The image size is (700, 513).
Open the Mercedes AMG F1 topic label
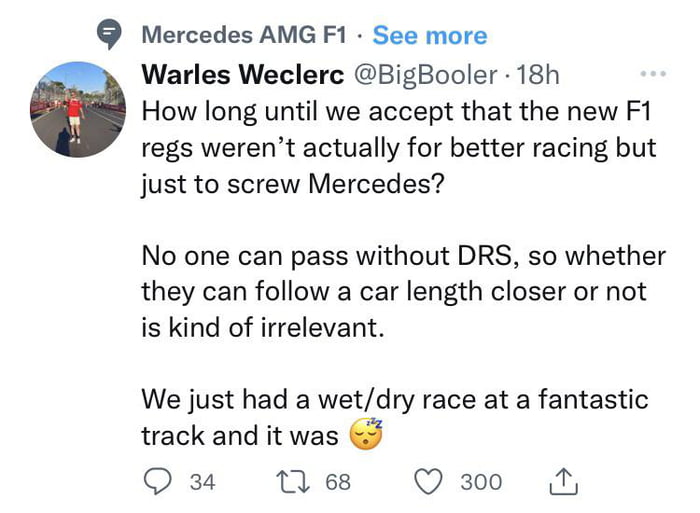coord(245,35)
